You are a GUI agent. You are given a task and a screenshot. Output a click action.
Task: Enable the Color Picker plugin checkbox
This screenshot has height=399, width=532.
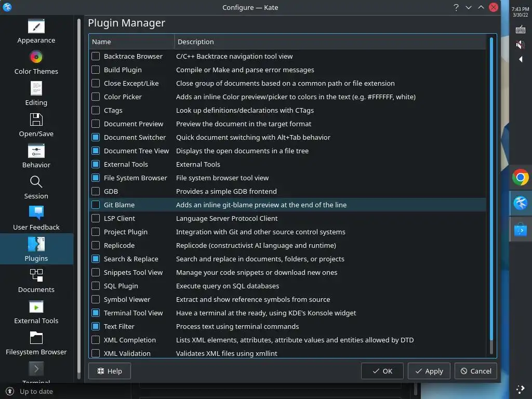96,97
